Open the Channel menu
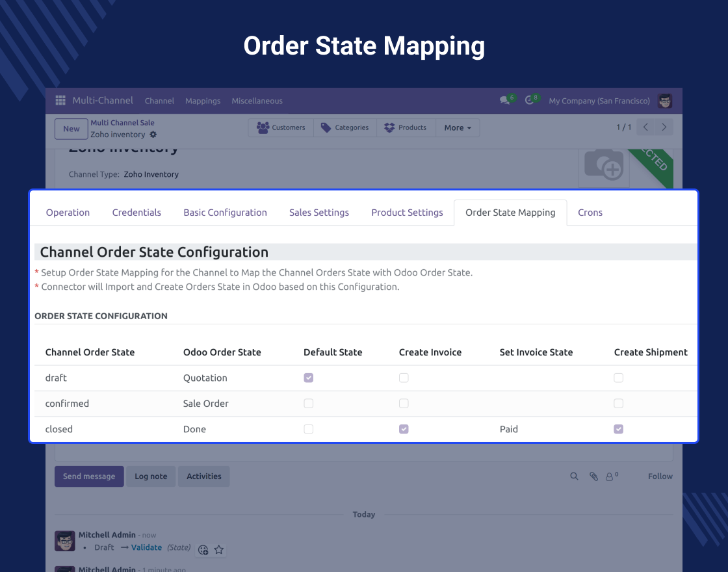The height and width of the screenshot is (572, 728). [159, 101]
